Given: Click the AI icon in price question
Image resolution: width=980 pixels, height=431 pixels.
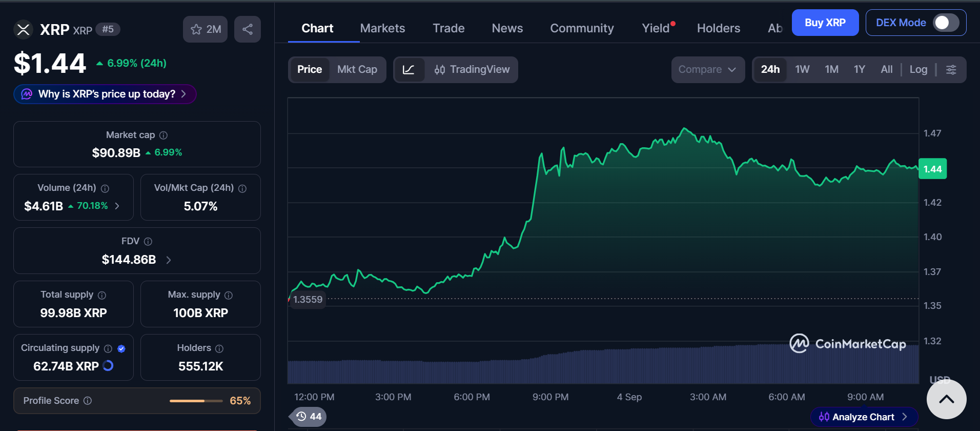Looking at the screenshot, I should [x=27, y=94].
